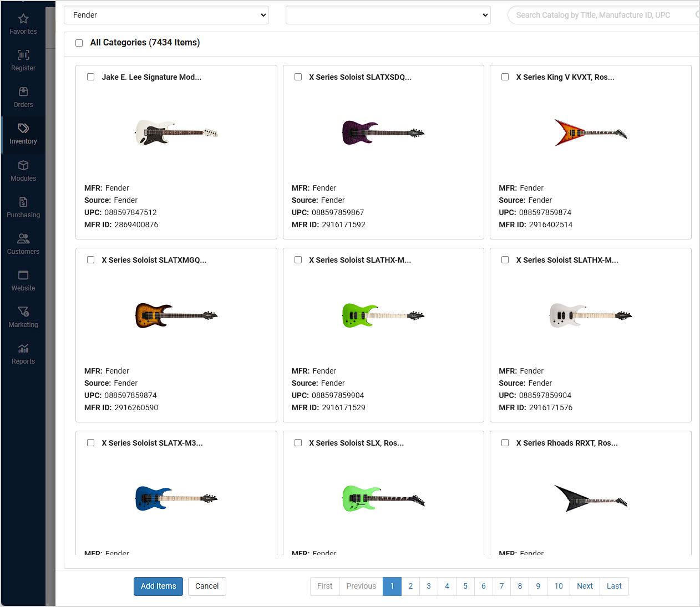
Task: Open the Favorites star icon
Action: [x=23, y=19]
